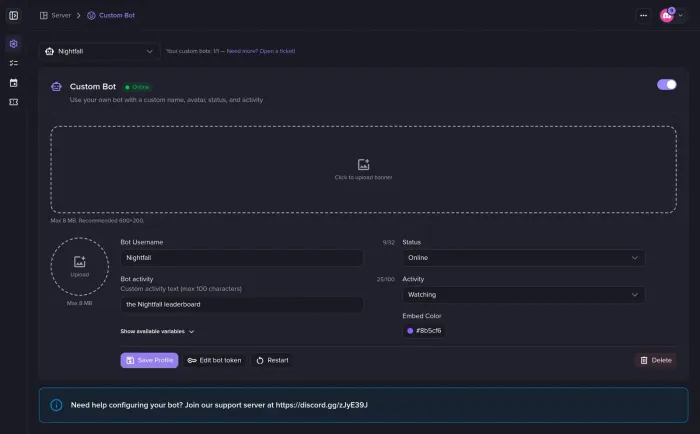The width and height of the screenshot is (700, 434).
Task: Focus the Bot activity text field
Action: click(x=242, y=305)
